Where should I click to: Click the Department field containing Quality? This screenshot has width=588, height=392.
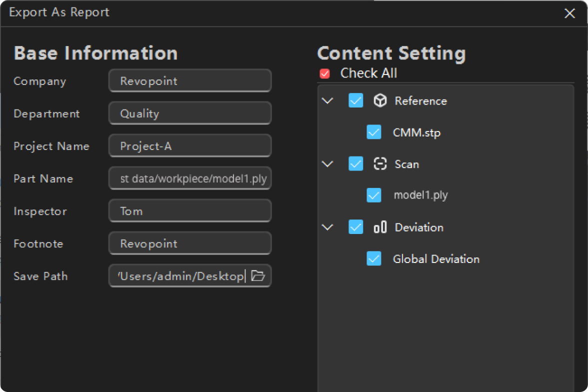190,113
